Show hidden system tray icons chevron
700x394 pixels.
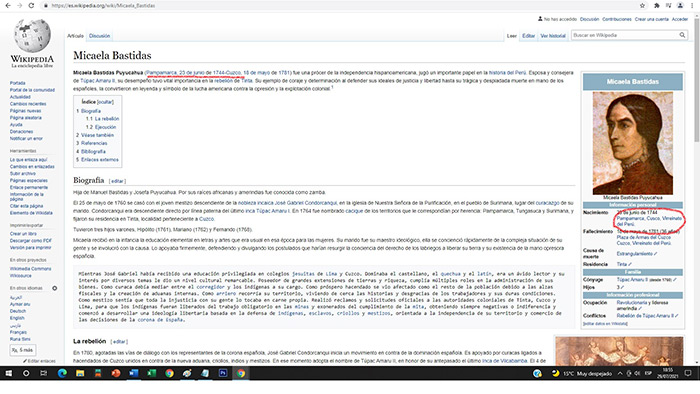click(620, 373)
